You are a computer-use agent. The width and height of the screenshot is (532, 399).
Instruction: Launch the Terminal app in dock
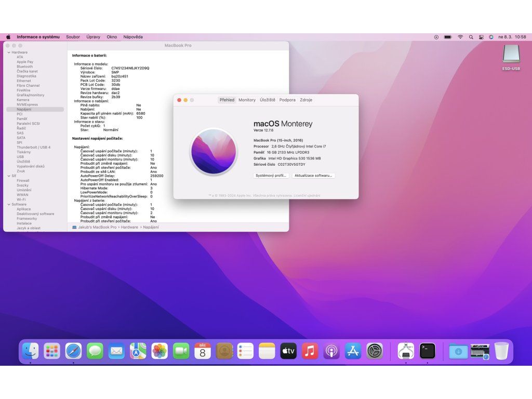[428, 351]
